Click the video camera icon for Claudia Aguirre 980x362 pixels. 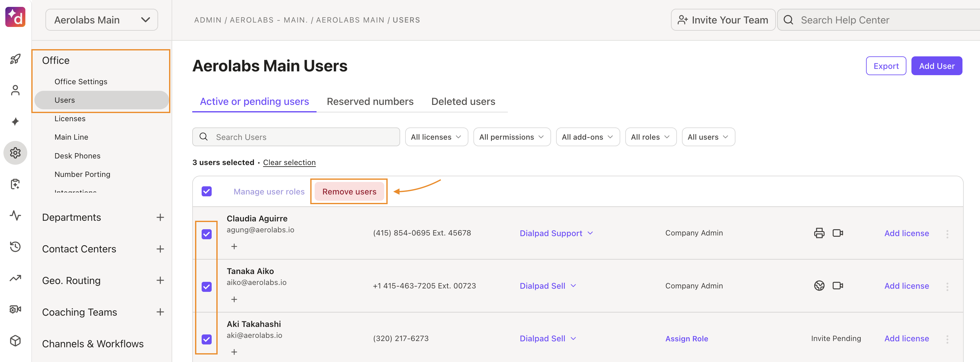838,233
